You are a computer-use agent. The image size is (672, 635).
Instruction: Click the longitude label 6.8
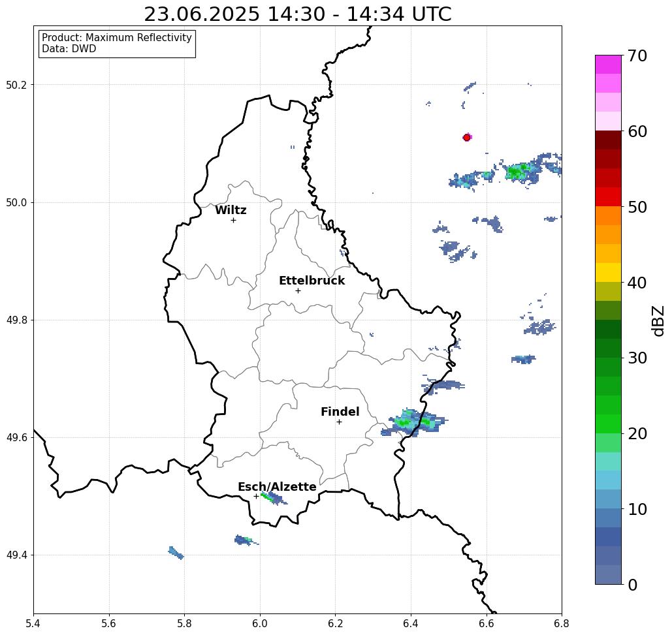pyautogui.click(x=562, y=623)
